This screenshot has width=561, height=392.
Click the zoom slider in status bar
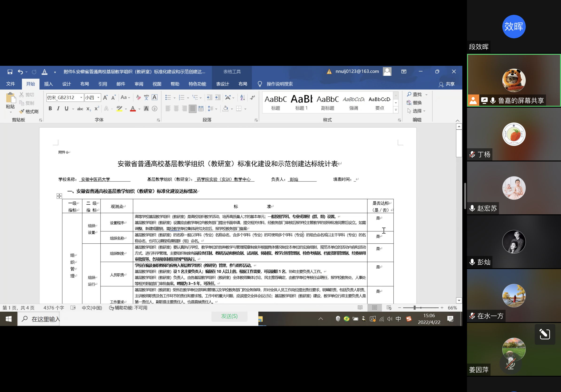[414, 308]
